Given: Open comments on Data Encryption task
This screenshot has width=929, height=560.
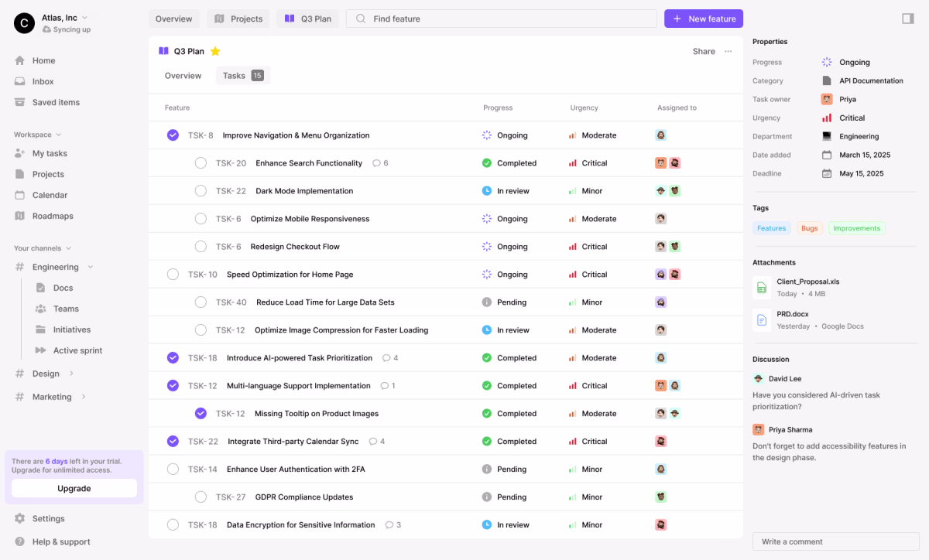Looking at the screenshot, I should tap(393, 525).
